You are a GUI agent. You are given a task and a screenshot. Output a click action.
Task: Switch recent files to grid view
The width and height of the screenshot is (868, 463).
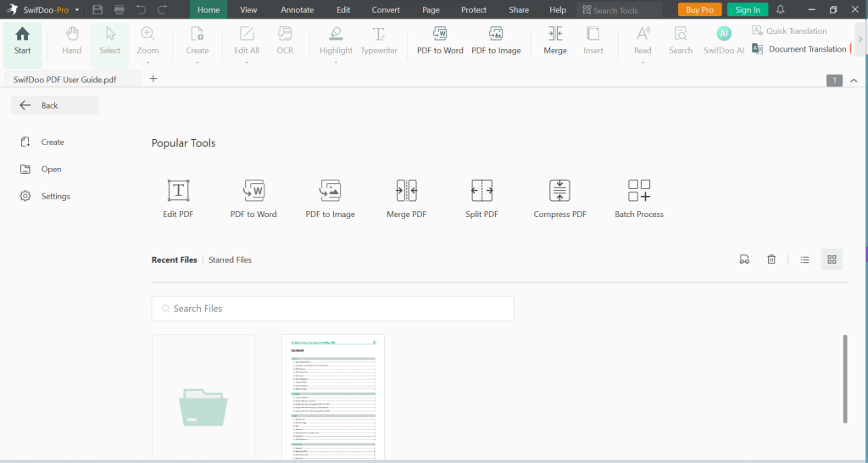coord(832,259)
